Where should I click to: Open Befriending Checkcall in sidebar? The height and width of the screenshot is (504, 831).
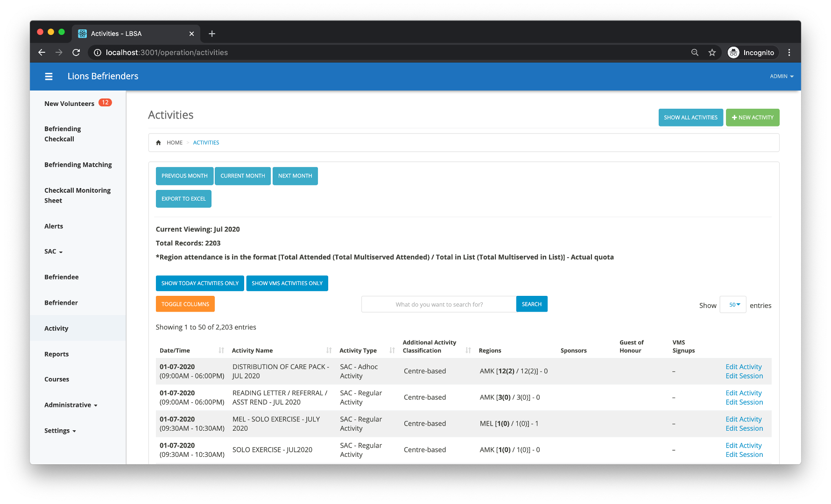pos(63,134)
